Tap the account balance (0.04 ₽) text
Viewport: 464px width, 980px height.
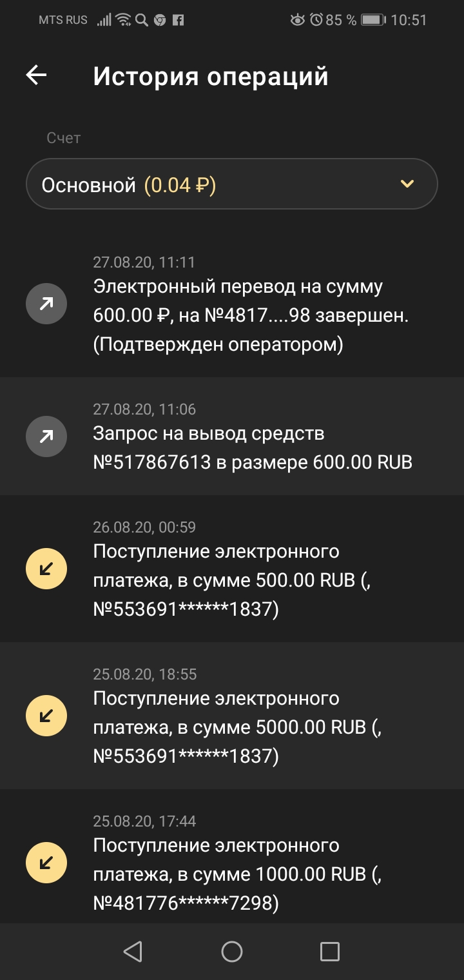(180, 186)
